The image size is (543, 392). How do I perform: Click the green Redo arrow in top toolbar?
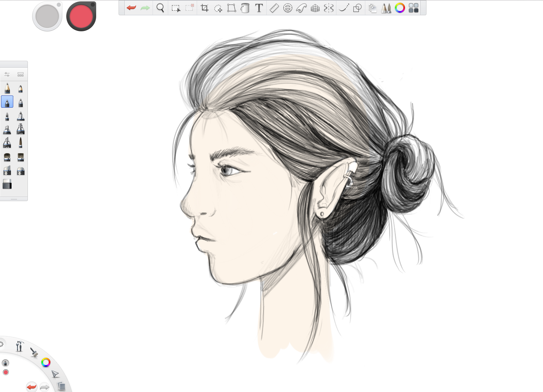145,8
